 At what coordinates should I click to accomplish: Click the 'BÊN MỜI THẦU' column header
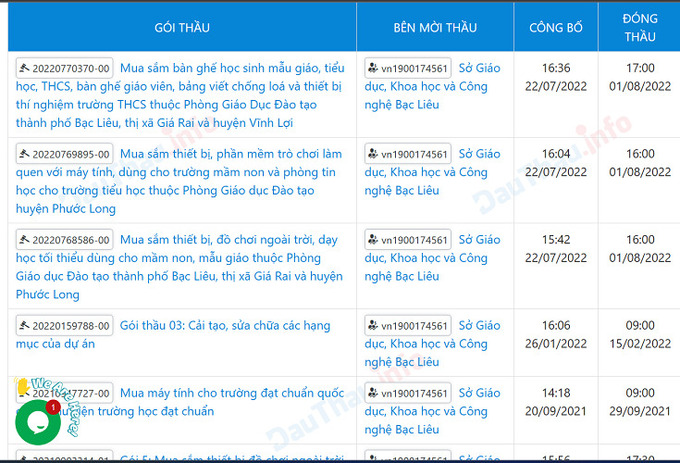click(x=435, y=27)
